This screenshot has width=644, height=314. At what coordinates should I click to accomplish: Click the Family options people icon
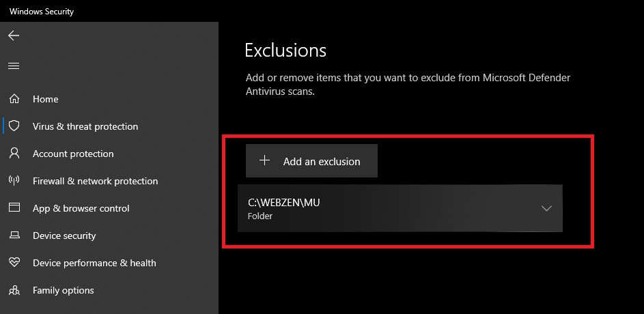14,290
